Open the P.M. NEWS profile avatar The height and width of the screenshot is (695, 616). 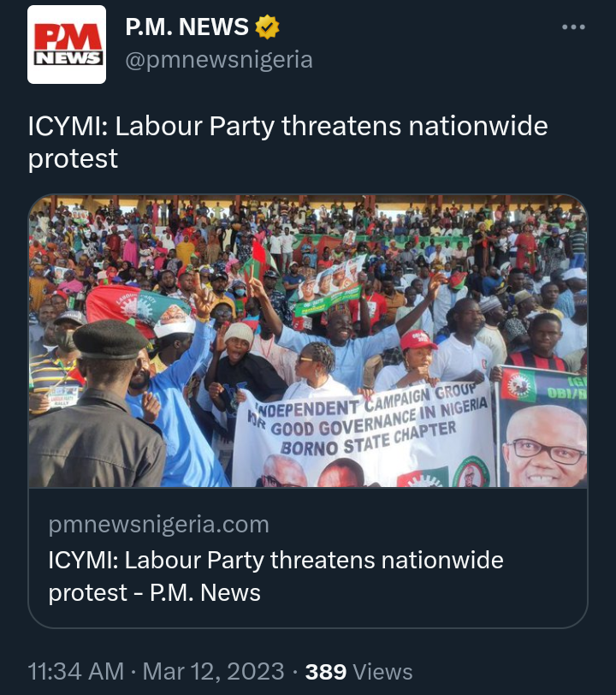point(67,45)
